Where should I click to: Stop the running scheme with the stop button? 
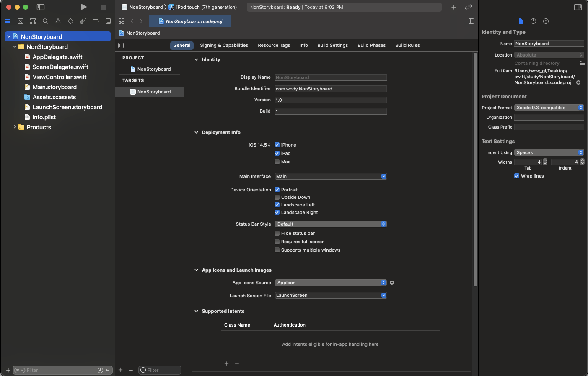coord(104,7)
